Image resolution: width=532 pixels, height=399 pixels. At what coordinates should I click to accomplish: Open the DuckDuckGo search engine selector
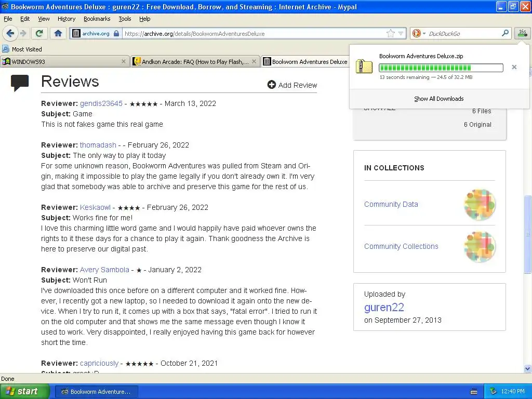(x=419, y=33)
